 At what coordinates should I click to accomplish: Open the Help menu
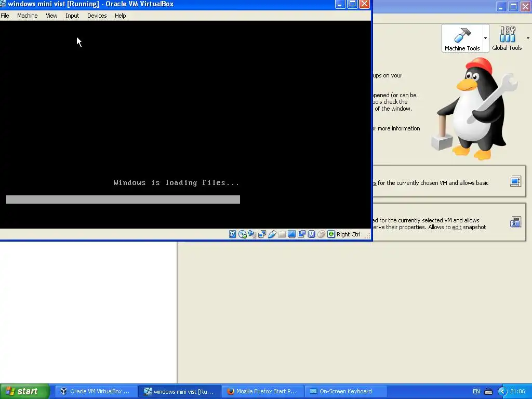coord(120,16)
